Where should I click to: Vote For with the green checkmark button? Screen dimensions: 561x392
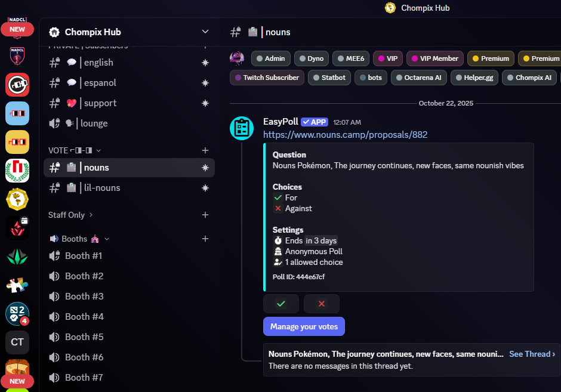click(x=281, y=304)
